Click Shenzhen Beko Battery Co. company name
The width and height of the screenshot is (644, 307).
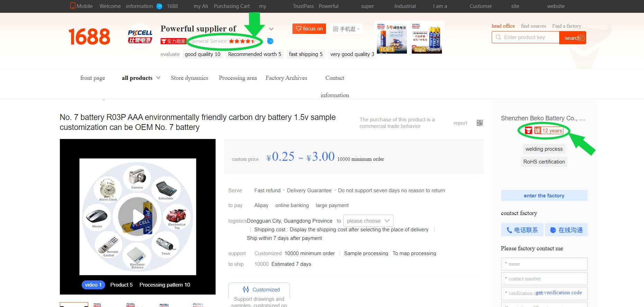click(x=543, y=118)
